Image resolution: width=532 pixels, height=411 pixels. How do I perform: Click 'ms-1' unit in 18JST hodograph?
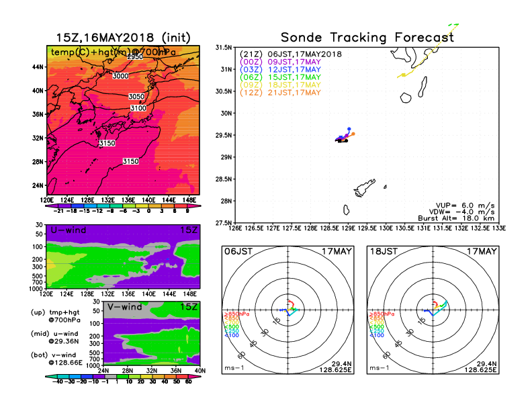tap(380, 368)
